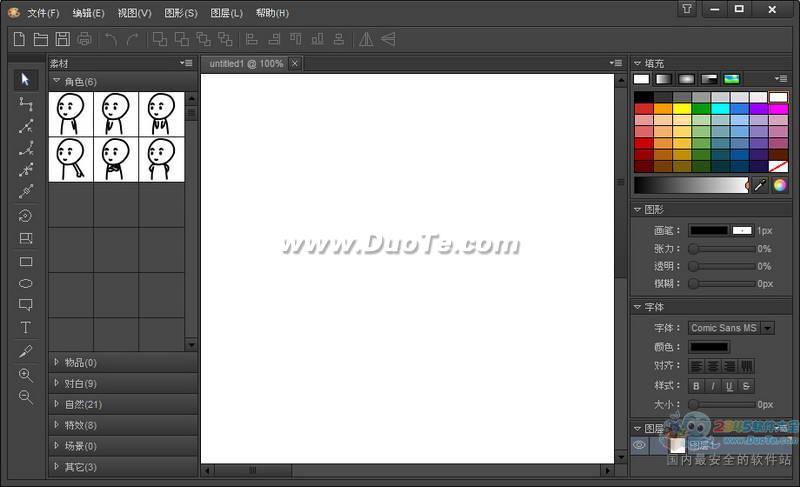The height and width of the screenshot is (487, 800).
Task: Select the first character thumbnail
Action: coord(71,114)
